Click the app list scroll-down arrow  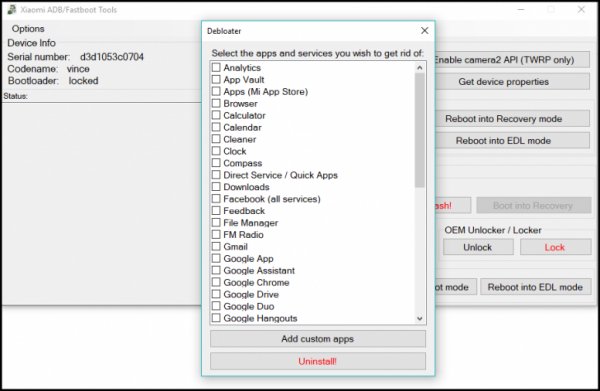[420, 318]
